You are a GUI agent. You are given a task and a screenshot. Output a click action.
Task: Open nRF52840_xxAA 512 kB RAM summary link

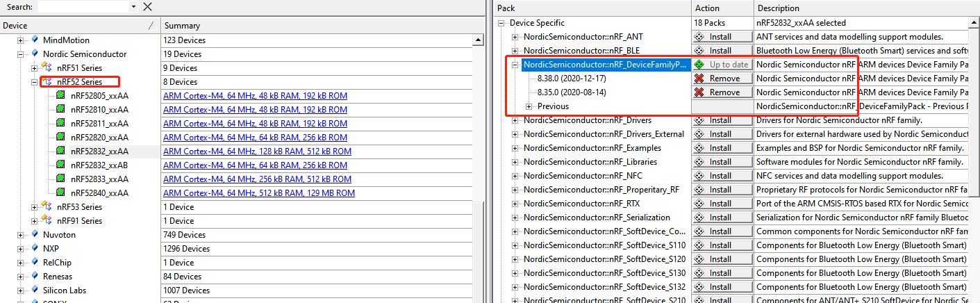(259, 193)
